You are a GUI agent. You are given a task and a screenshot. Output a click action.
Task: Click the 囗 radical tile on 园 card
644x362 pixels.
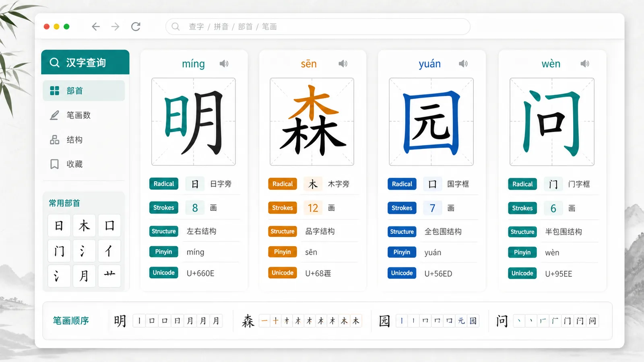[x=433, y=184]
